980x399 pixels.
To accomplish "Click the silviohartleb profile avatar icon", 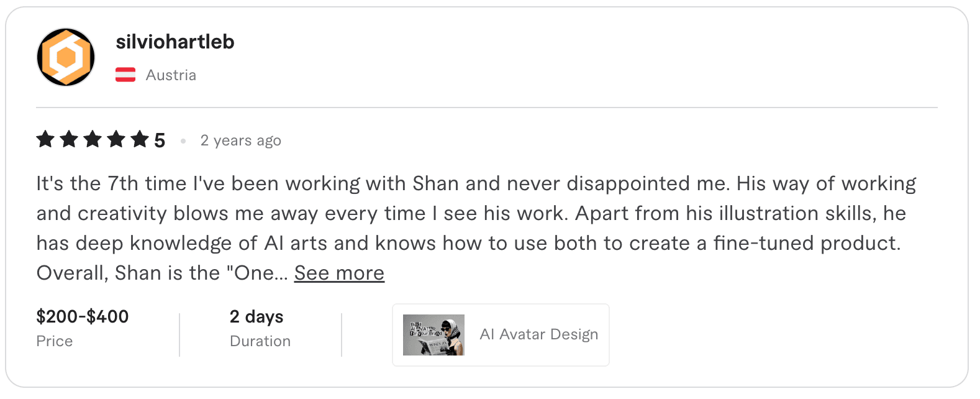I will (x=65, y=57).
